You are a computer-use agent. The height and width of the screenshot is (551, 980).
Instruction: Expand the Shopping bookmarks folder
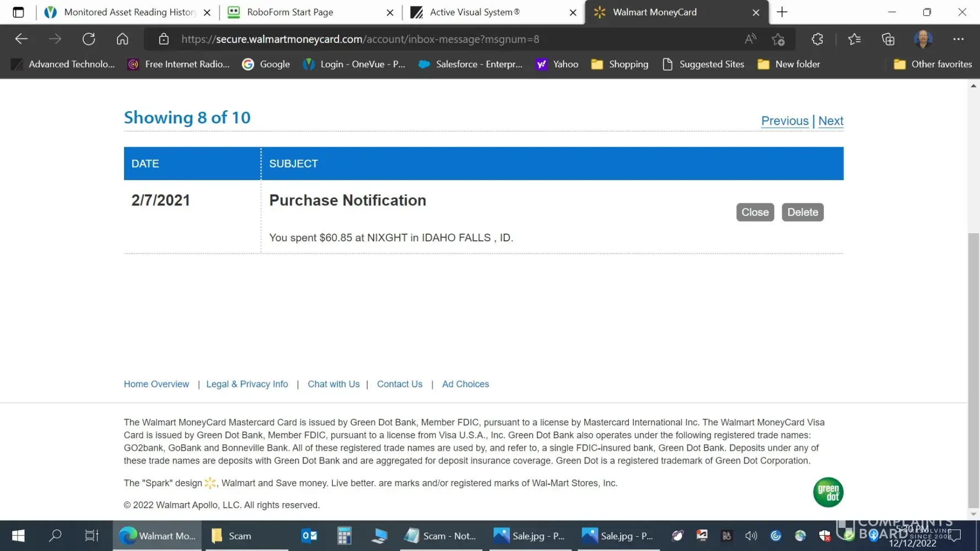click(x=620, y=64)
